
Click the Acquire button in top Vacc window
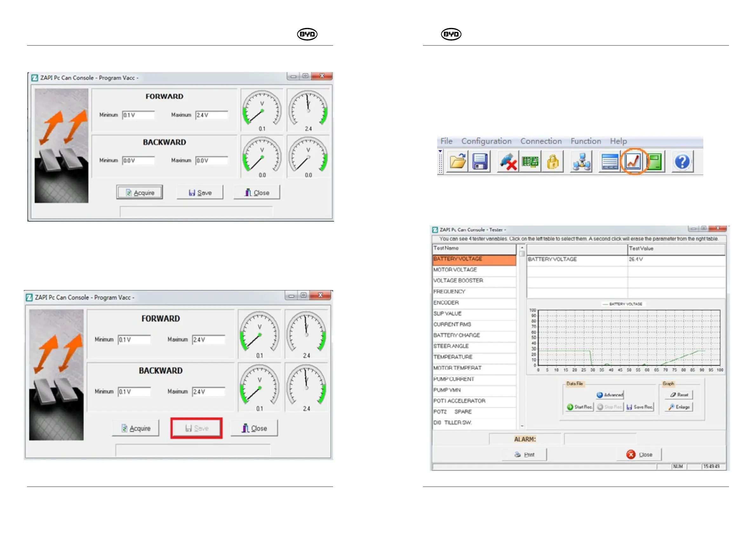tap(140, 193)
